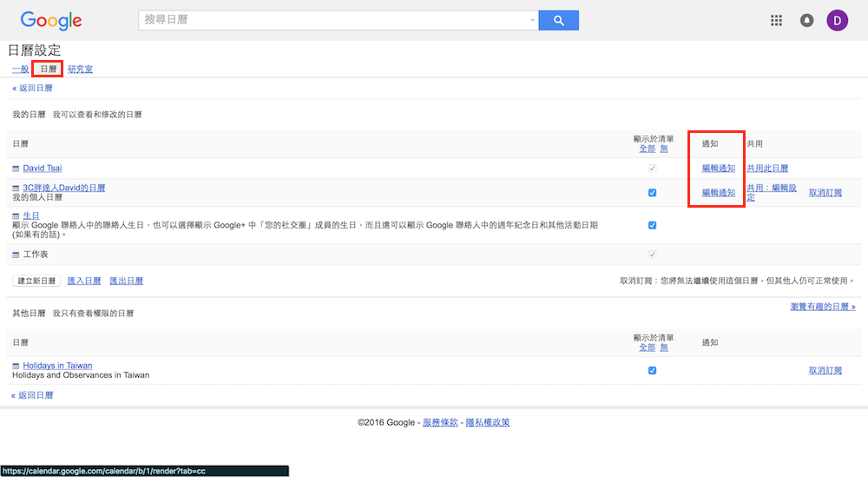Open the 研究室 tab
Viewport: 868px width, 477px height.
click(80, 69)
